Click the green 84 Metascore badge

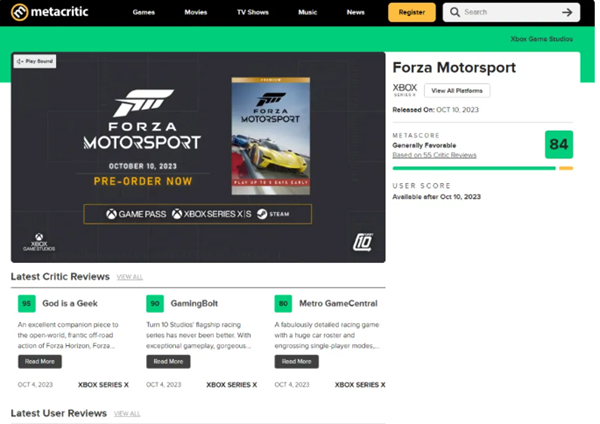click(x=558, y=145)
